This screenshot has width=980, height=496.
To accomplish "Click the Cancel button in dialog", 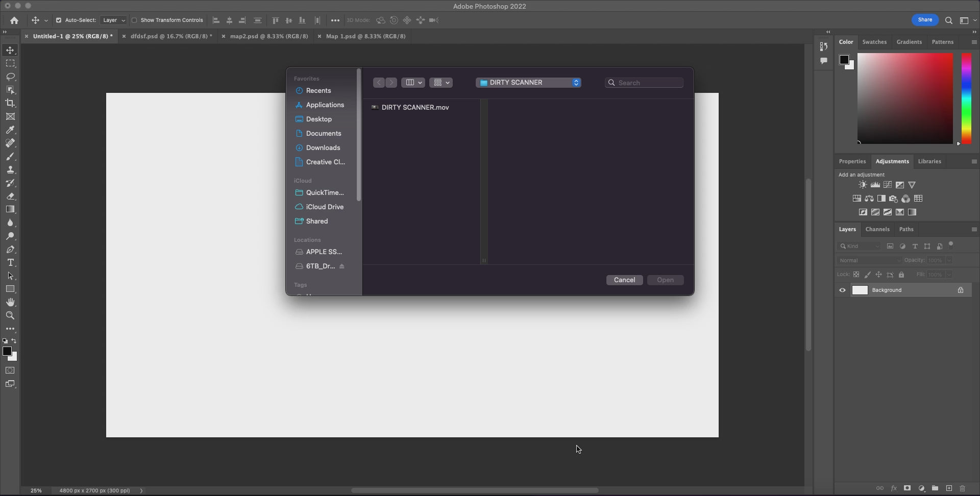I will click(624, 280).
